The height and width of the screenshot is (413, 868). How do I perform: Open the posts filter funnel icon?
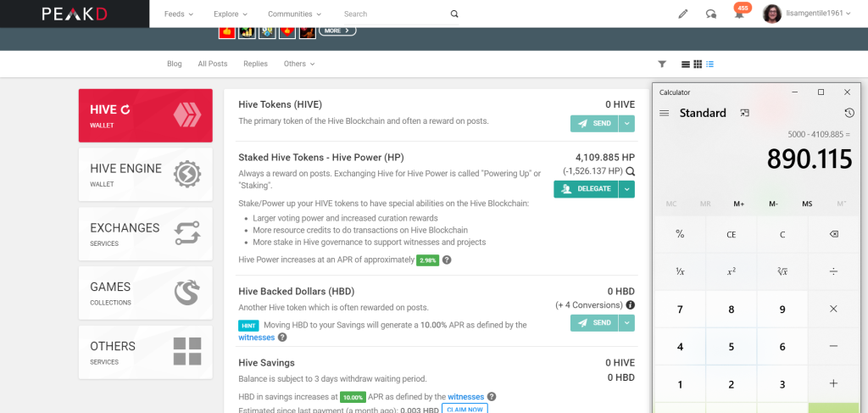pos(661,64)
